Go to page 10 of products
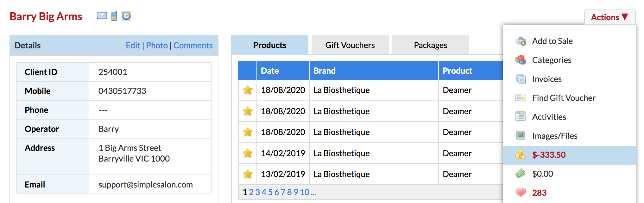 click(x=305, y=192)
